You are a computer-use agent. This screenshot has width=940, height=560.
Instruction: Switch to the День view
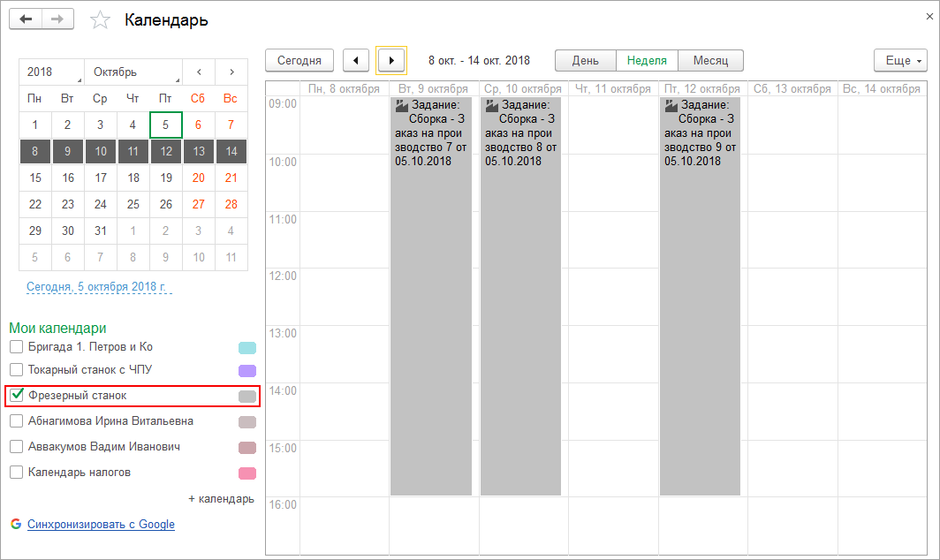[585, 60]
